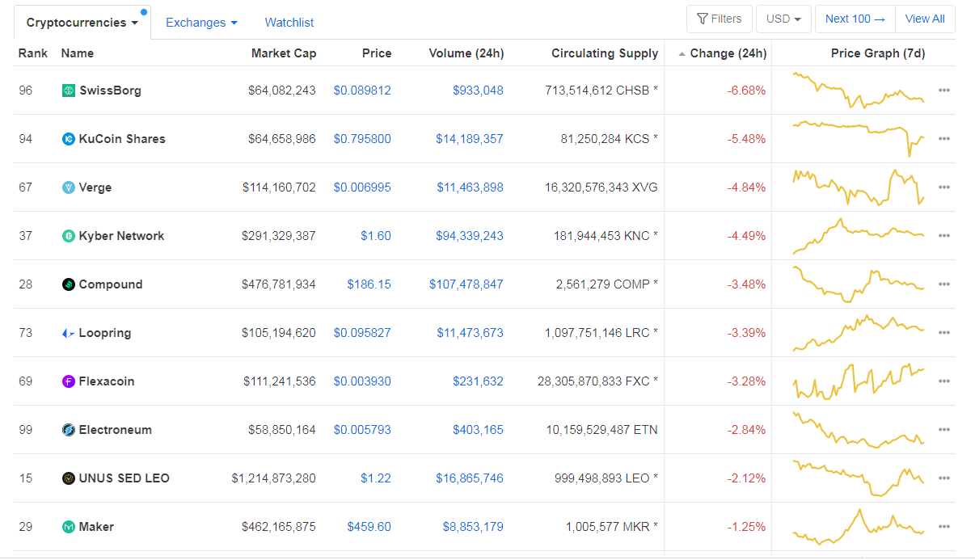Click the UNUS SED LEO logo icon
Image resolution: width=975 pixels, height=560 pixels.
pos(69,478)
